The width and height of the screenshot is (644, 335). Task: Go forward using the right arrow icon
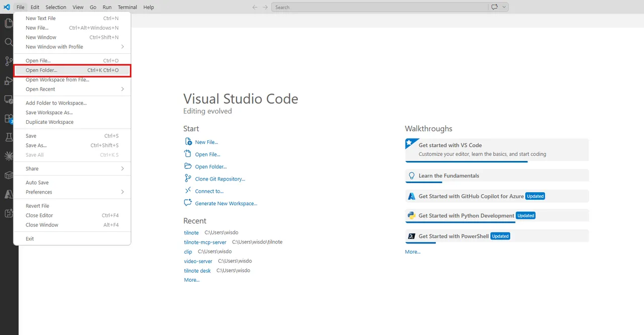pos(265,7)
